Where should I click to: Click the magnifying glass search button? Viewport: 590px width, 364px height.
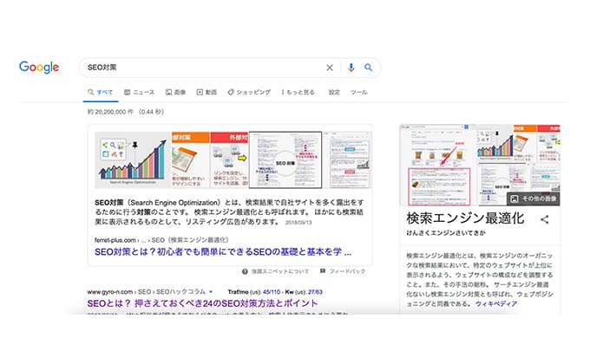click(368, 68)
